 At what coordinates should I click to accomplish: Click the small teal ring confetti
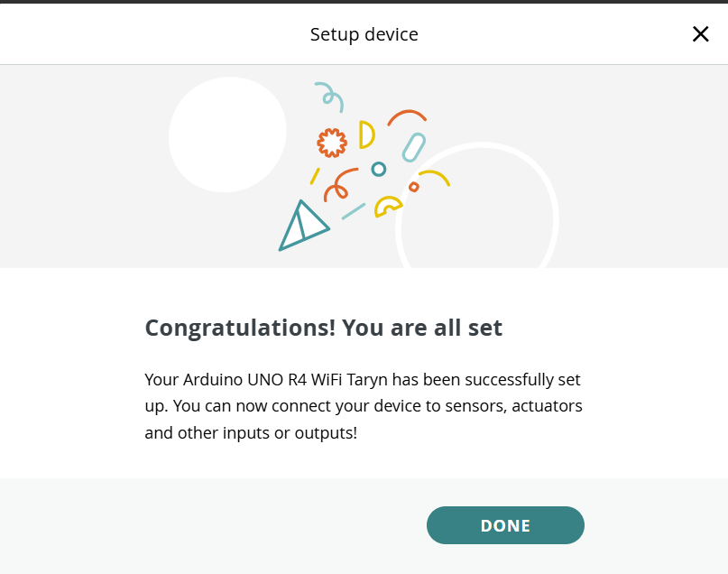click(379, 169)
